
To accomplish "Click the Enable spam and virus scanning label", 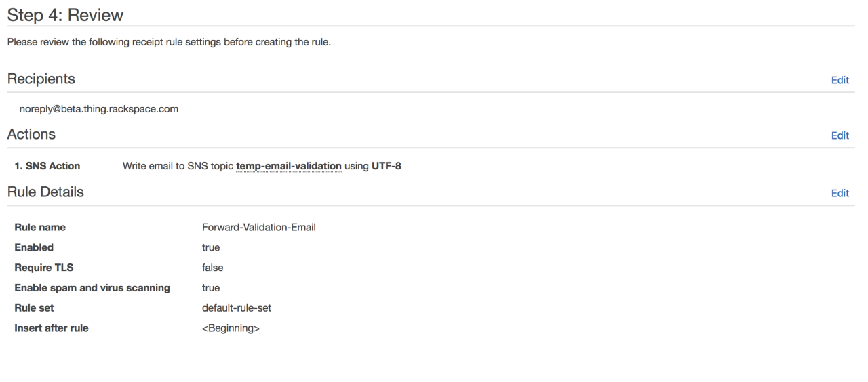I will click(x=92, y=288).
